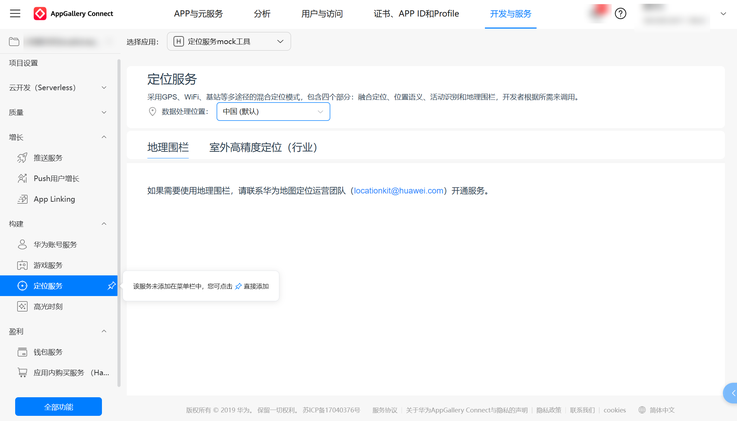The width and height of the screenshot is (737, 421).
Task: Click the locationkit@huawei.com email link
Action: (398, 191)
